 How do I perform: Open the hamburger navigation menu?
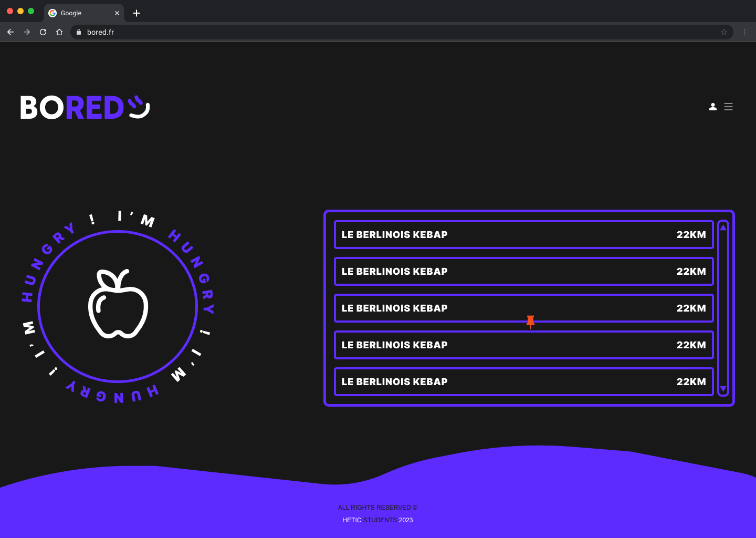tap(728, 106)
